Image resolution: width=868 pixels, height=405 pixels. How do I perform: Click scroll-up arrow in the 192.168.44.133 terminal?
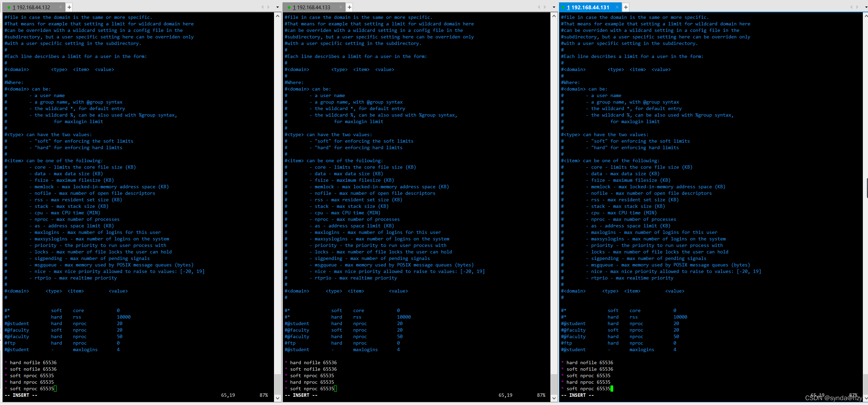554,16
